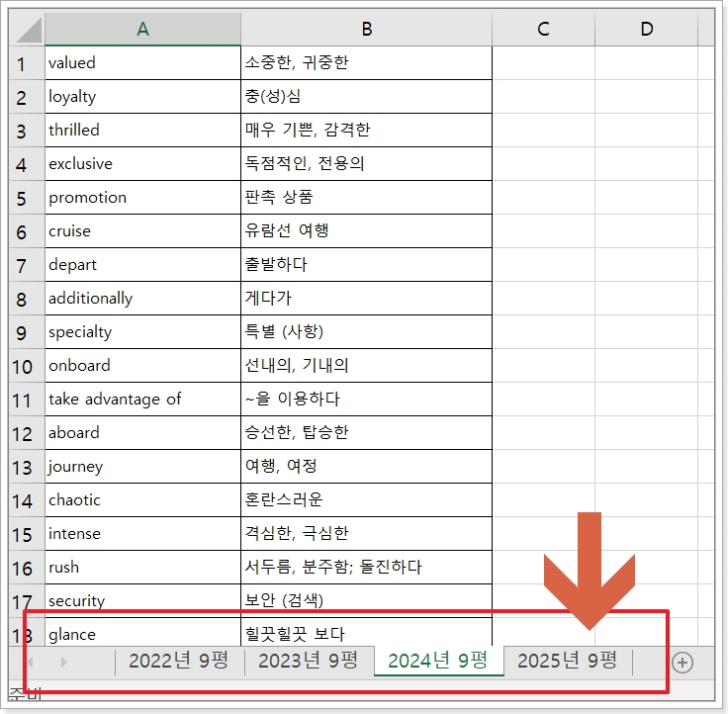Click cell containing 'intense'
The height and width of the screenshot is (714, 728).
coord(142,534)
